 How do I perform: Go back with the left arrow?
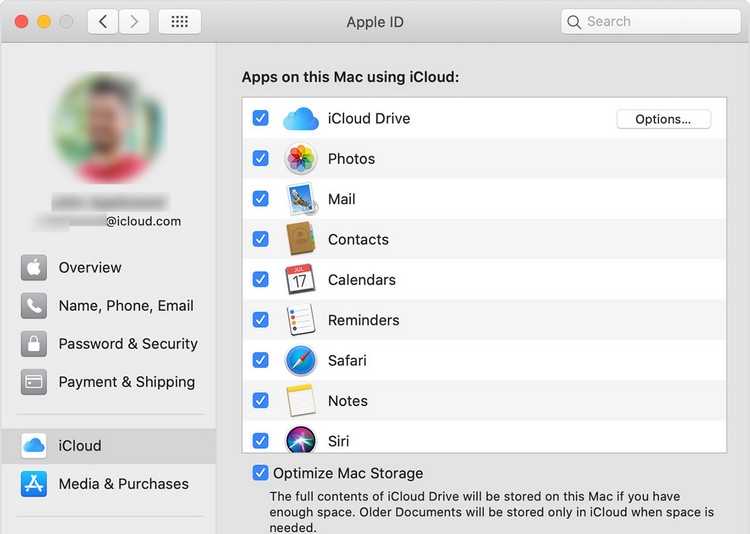coord(103,22)
